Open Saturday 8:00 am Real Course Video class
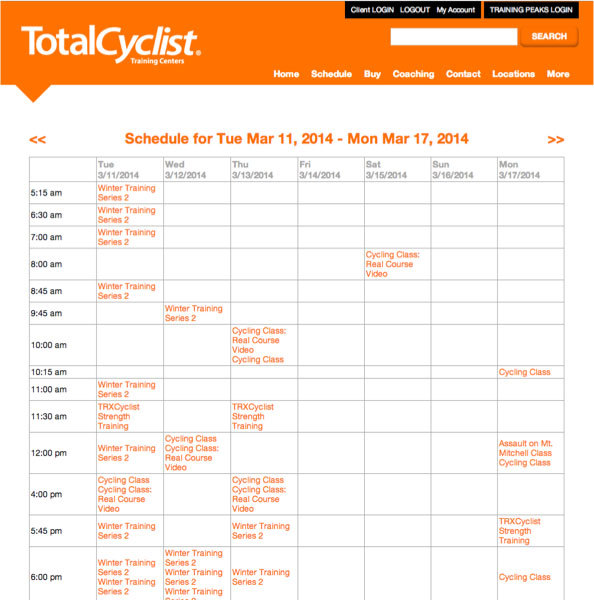 392,264
